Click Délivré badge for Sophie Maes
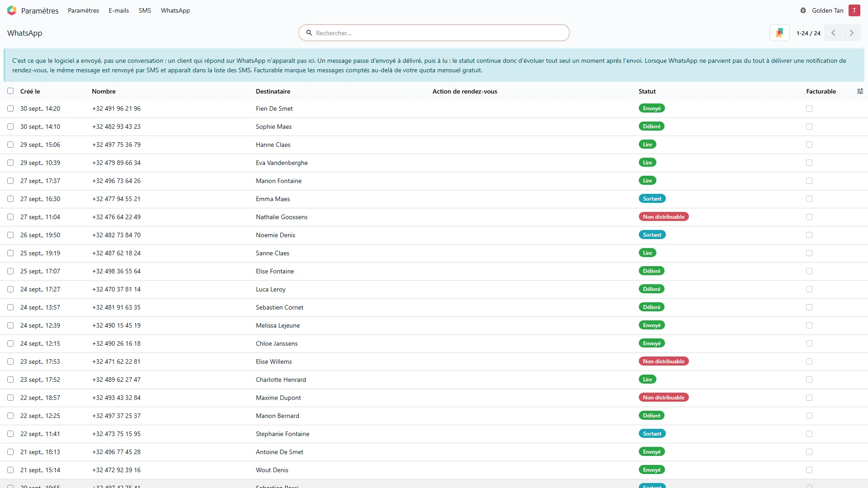 651,127
